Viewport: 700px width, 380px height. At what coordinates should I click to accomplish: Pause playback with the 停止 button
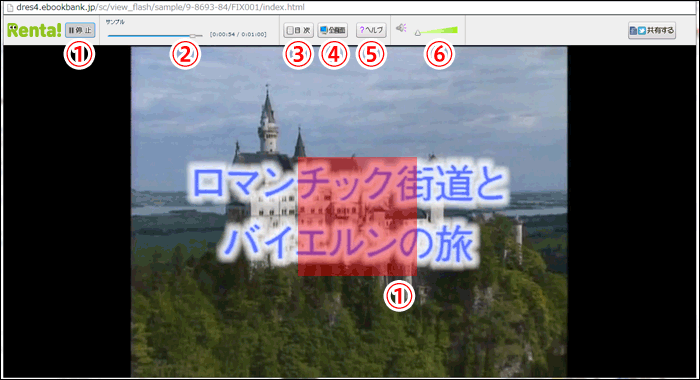pyautogui.click(x=80, y=30)
